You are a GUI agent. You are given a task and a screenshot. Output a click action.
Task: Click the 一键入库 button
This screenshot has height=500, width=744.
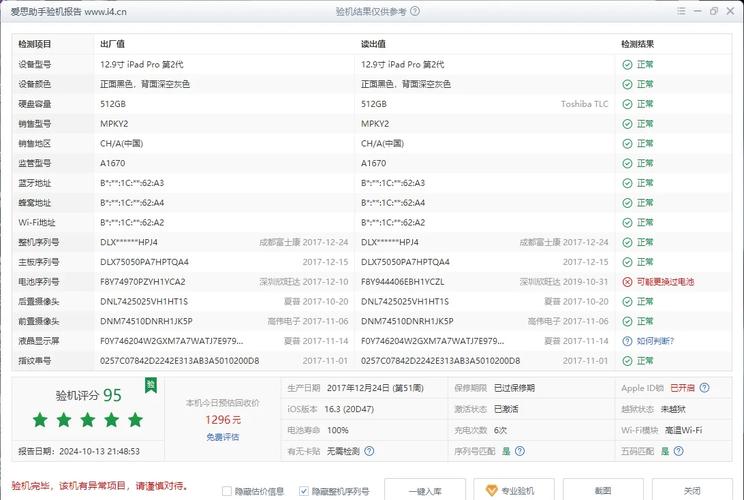(x=425, y=491)
